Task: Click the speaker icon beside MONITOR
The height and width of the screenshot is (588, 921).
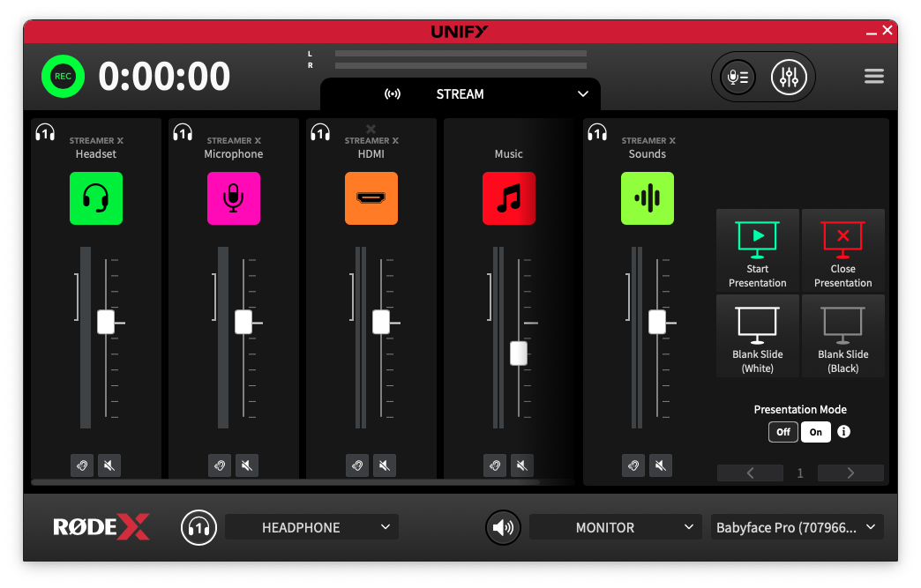Action: [503, 527]
